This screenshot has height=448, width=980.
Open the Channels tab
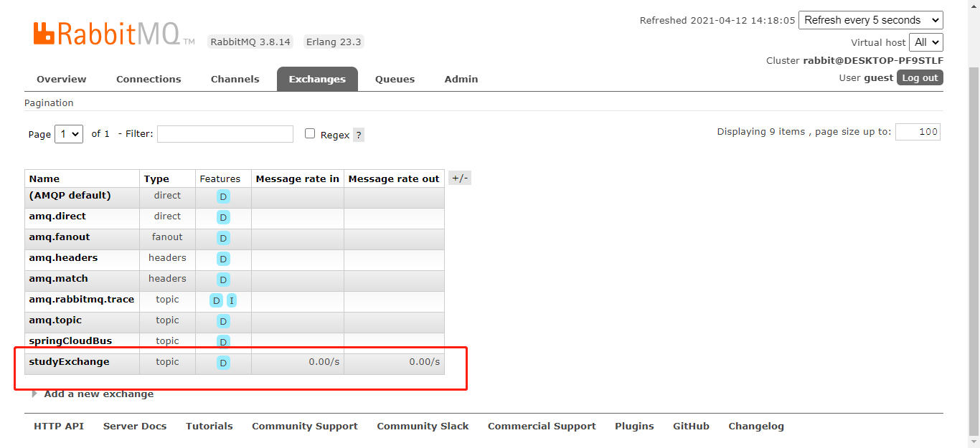[x=235, y=79]
